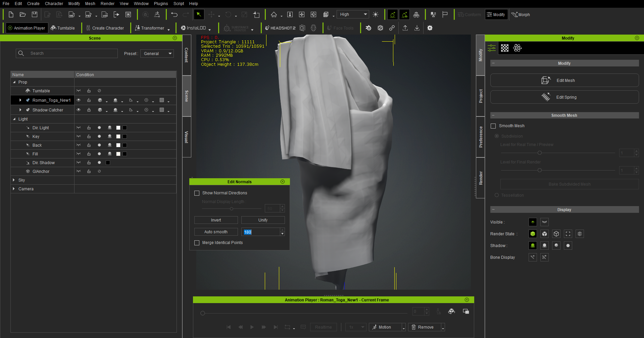Click the New Project icon
The width and height of the screenshot is (644, 338).
point(11,14)
